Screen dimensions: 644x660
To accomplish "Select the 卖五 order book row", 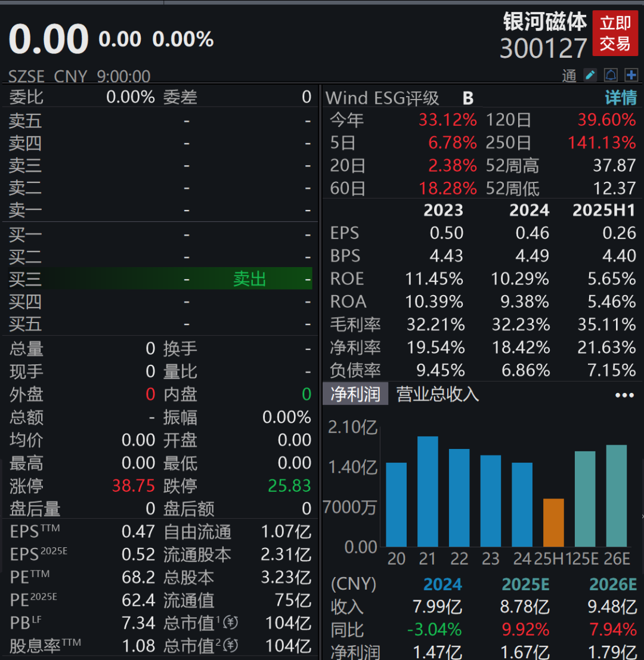I will click(160, 121).
